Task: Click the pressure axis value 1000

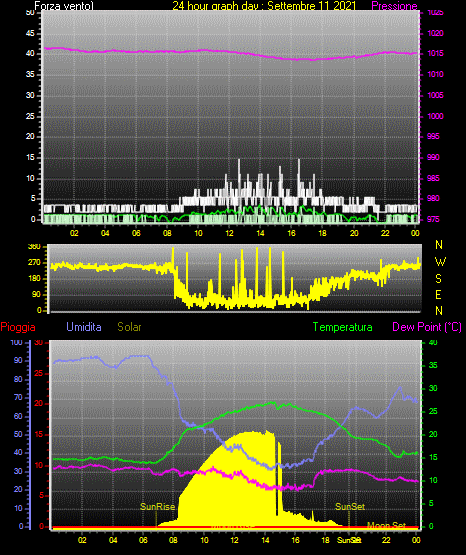Action: tap(435, 116)
